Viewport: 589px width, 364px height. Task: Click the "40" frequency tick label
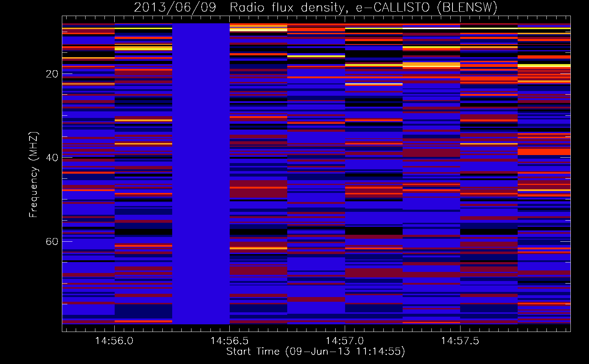click(52, 158)
